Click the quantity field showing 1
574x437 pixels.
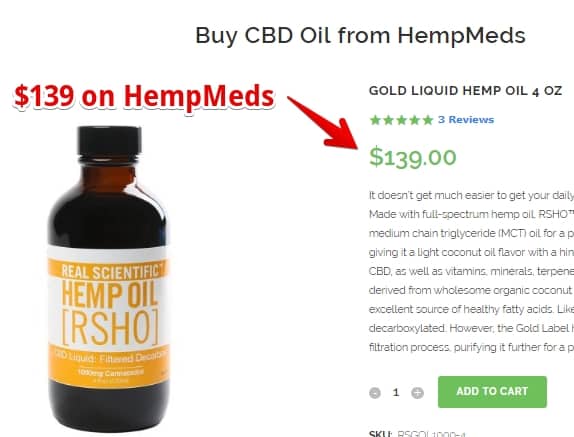click(x=396, y=393)
